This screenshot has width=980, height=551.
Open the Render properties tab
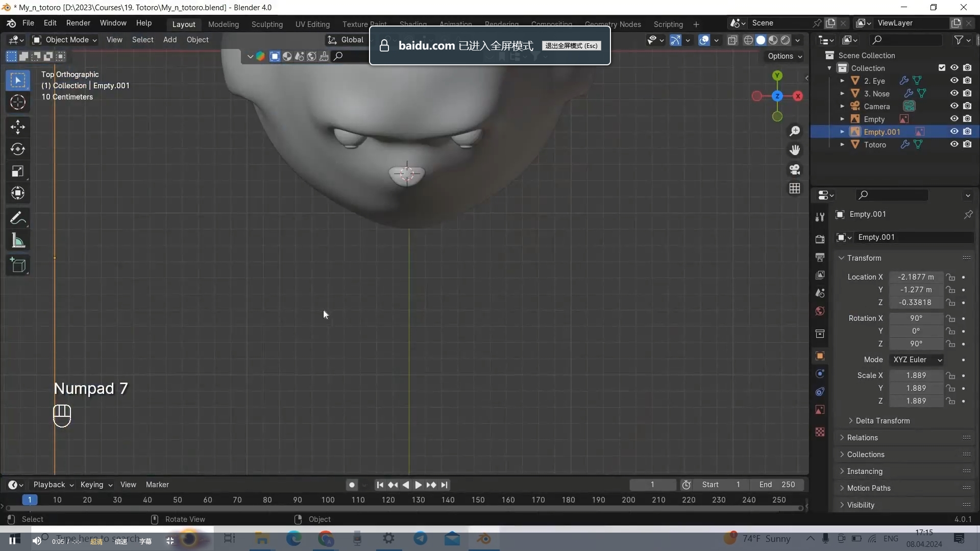click(x=820, y=239)
